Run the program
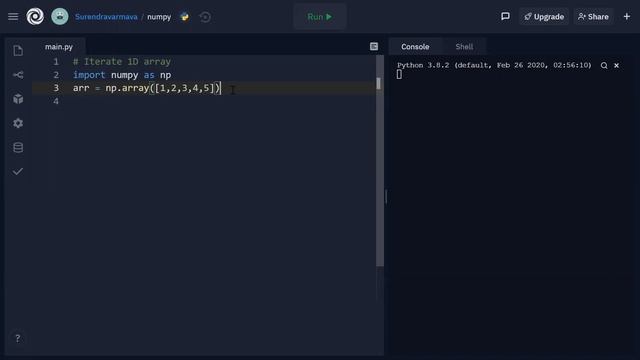The image size is (640, 360). (x=320, y=17)
